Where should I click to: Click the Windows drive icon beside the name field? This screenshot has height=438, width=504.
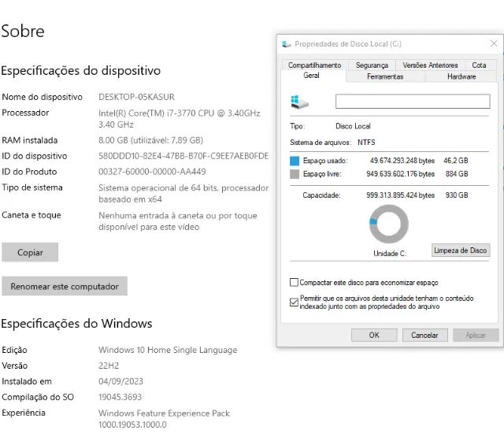(299, 102)
